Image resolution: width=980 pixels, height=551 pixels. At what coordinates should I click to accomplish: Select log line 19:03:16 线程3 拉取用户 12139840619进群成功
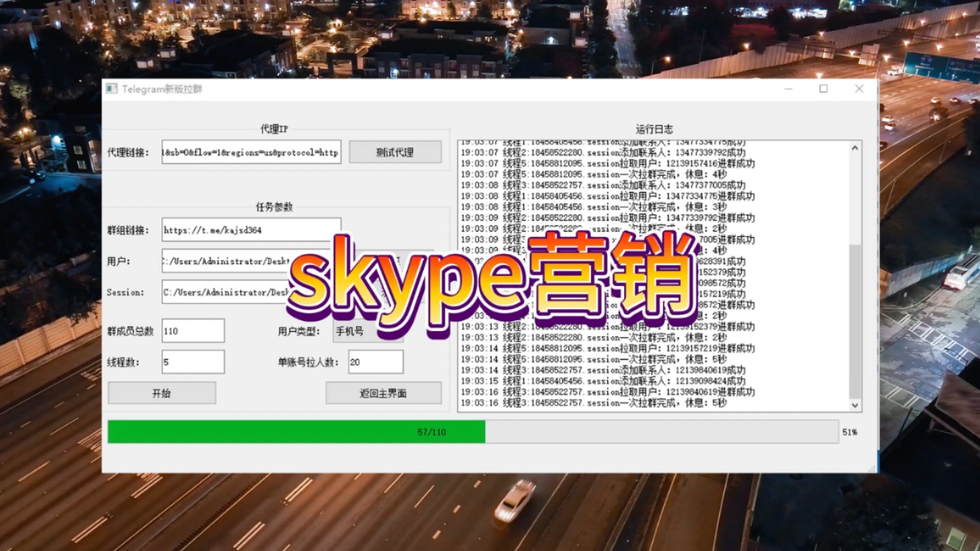(x=608, y=392)
